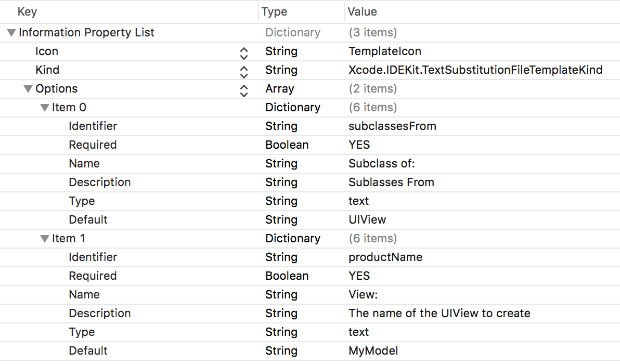The image size is (620, 364).
Task: Click the YES boolean under Item 0
Action: 359,145
